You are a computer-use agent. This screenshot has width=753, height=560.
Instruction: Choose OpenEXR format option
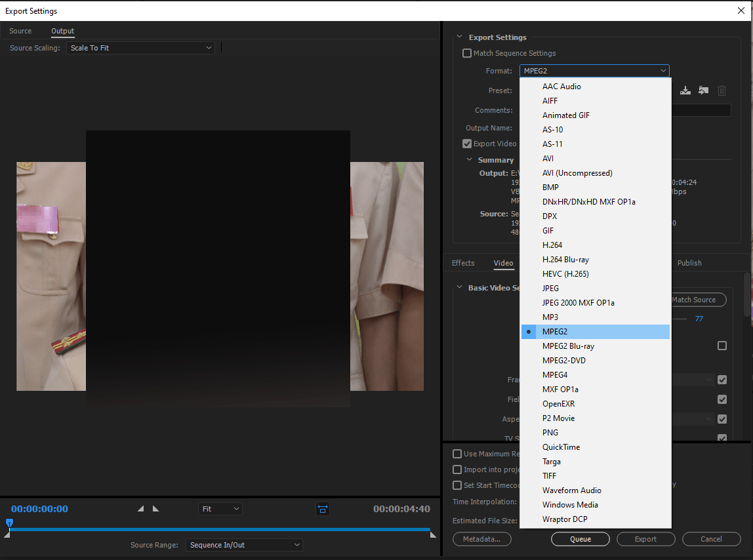point(596,404)
